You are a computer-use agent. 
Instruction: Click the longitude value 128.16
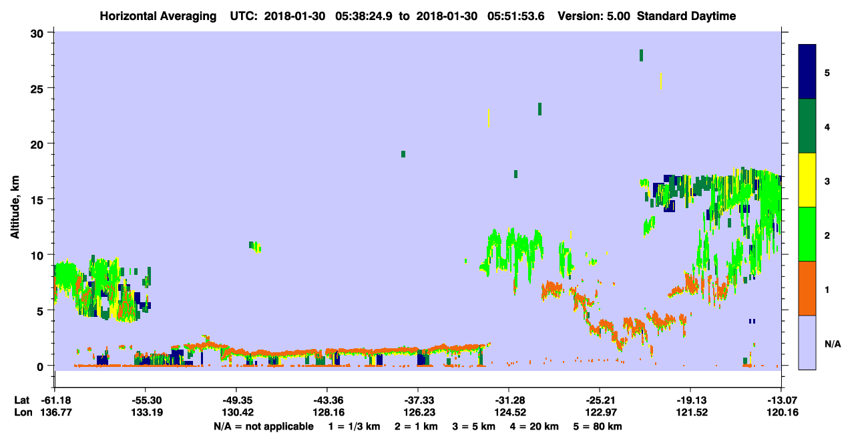pyautogui.click(x=327, y=412)
